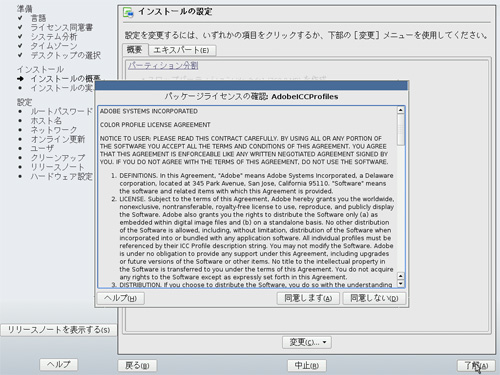Image resolution: width=500 pixels, height=375 pixels.
Task: Click the license scrollbar thumb
Action: pyautogui.click(x=401, y=130)
